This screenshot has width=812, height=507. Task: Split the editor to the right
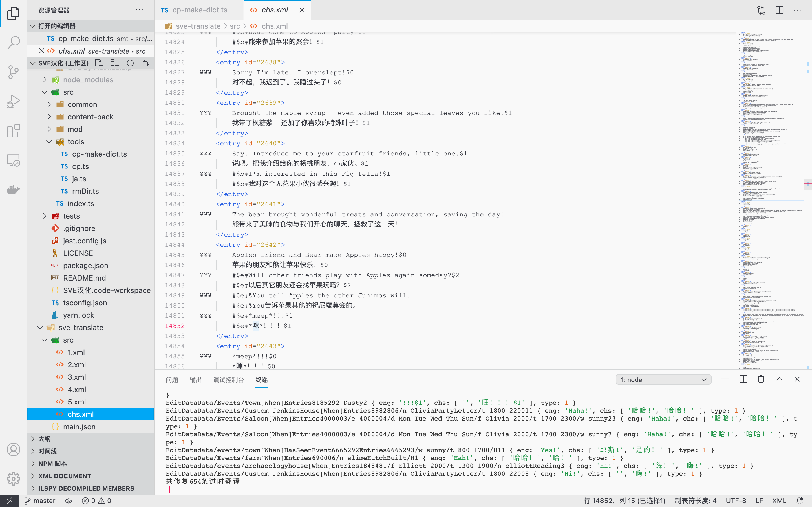pos(780,10)
